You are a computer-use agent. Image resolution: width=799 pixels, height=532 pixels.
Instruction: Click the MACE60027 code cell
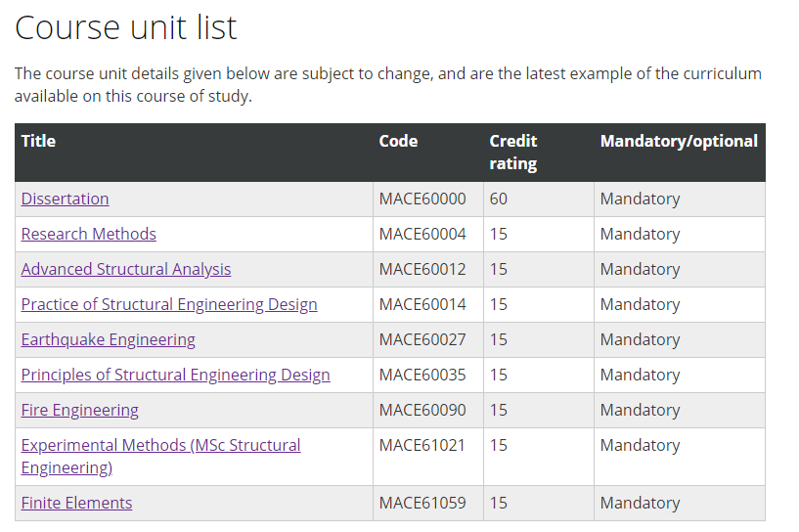pos(422,339)
